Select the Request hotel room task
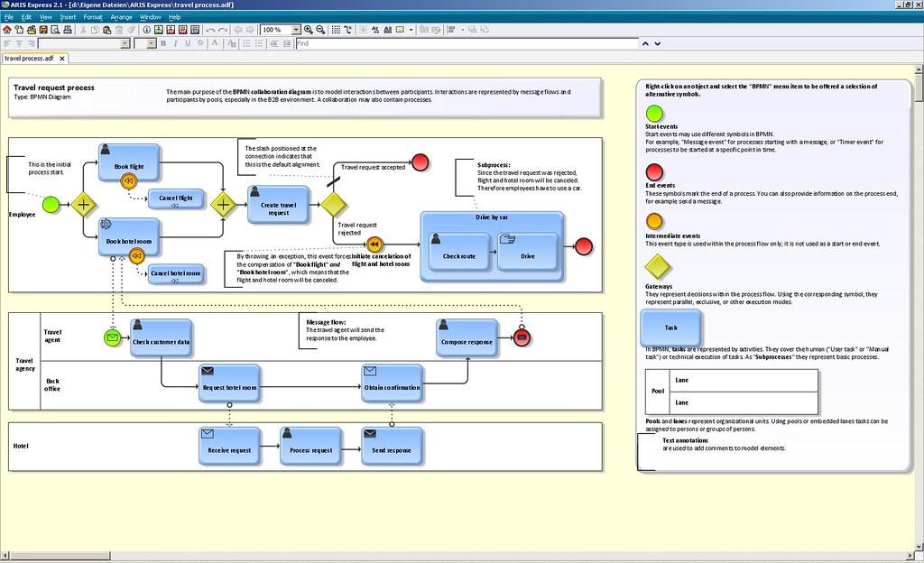 pos(229,383)
